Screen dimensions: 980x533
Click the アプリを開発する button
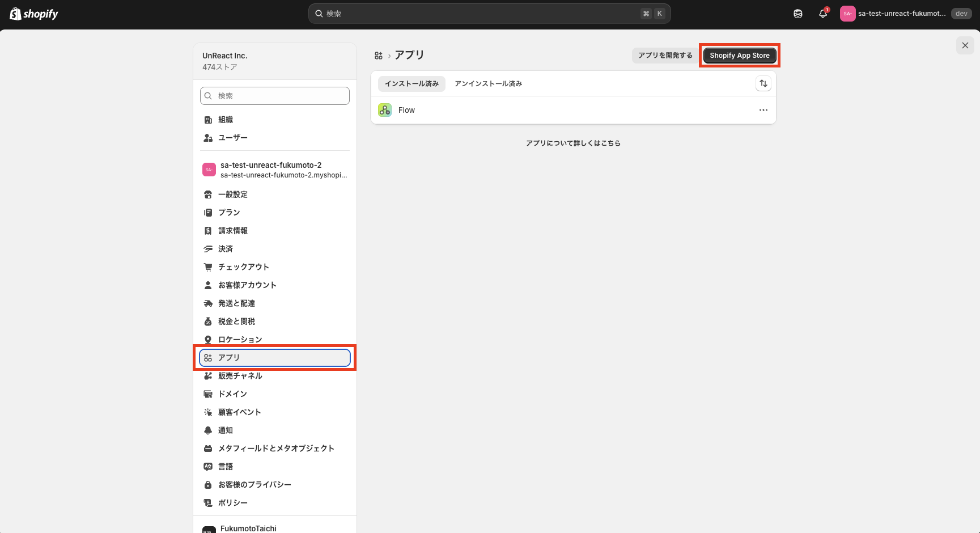pyautogui.click(x=665, y=56)
